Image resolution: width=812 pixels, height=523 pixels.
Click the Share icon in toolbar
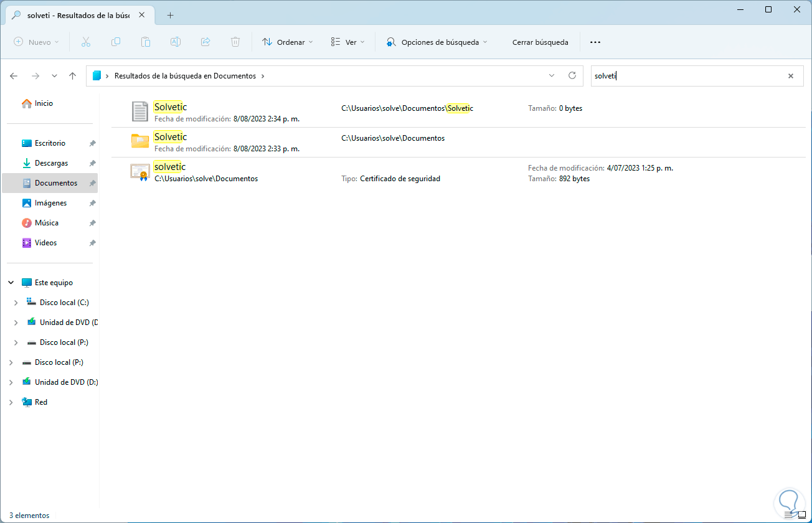coord(205,42)
